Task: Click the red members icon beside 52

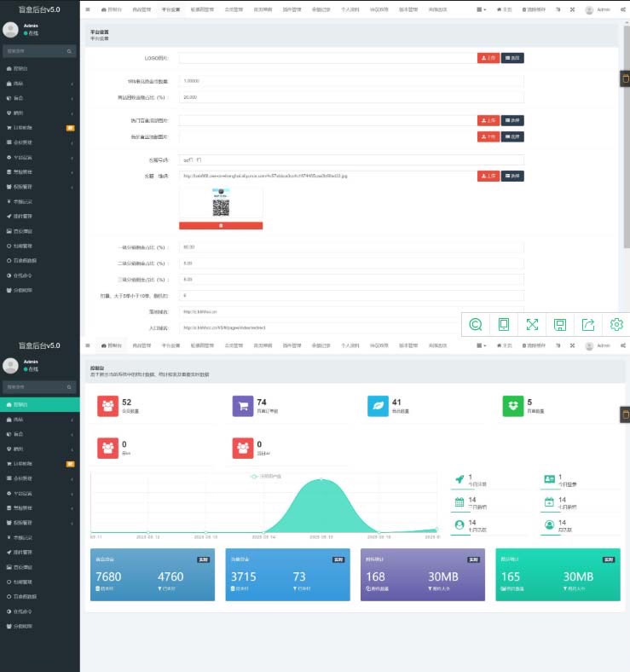Action: tap(107, 406)
